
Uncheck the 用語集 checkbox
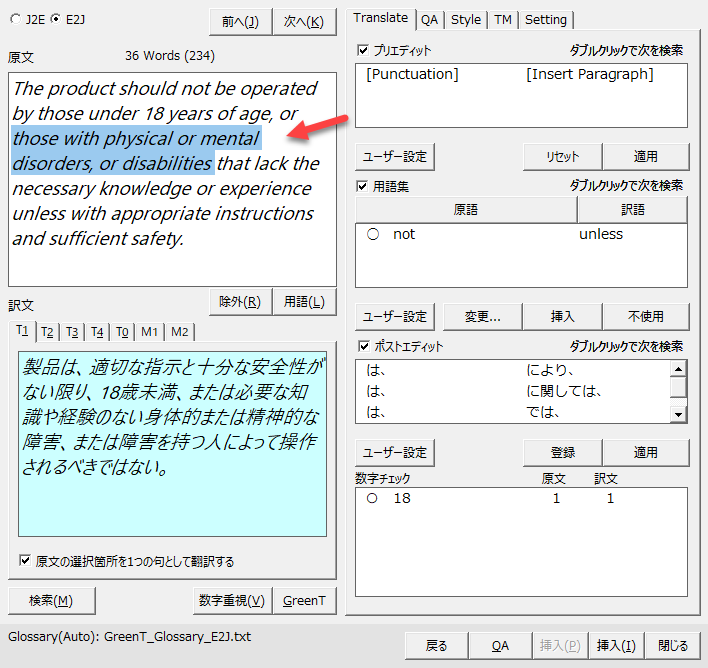click(x=363, y=185)
